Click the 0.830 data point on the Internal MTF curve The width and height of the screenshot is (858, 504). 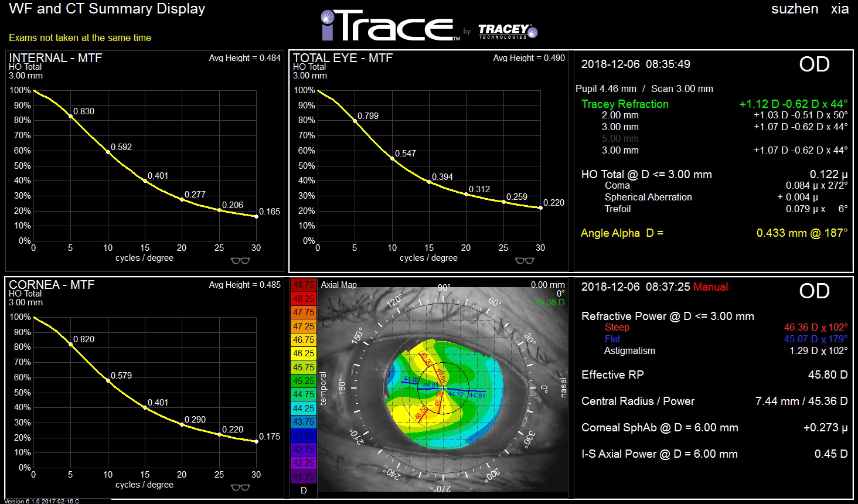pos(71,116)
